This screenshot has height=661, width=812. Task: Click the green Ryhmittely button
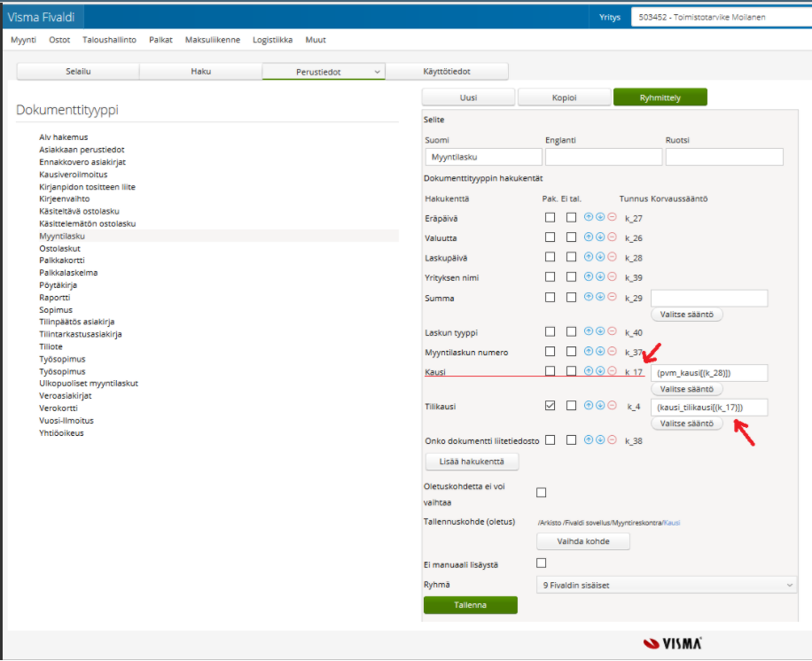[660, 97]
